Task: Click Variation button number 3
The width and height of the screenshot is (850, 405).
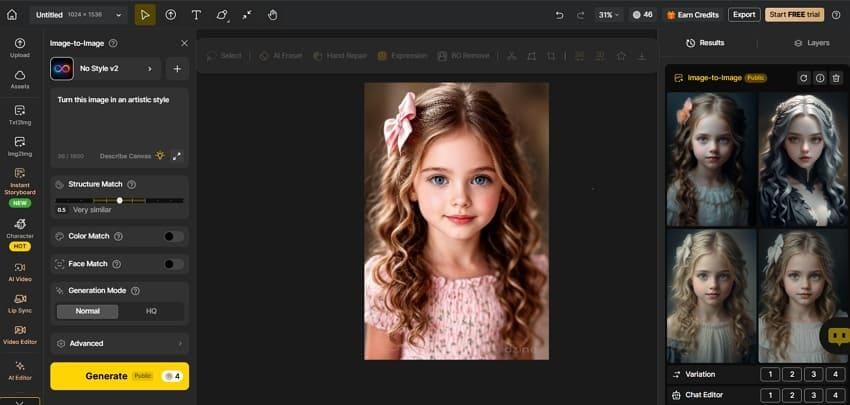Action: tap(813, 374)
